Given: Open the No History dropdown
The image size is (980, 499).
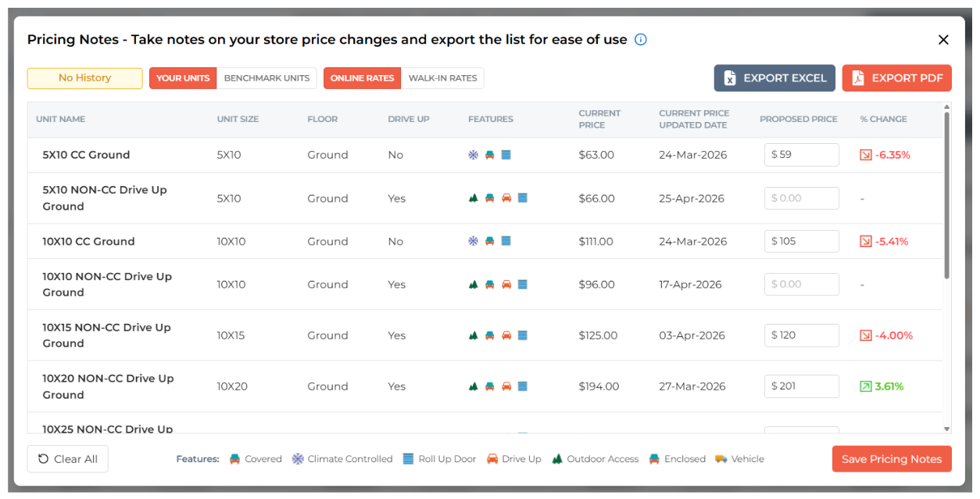Looking at the screenshot, I should click(x=85, y=78).
